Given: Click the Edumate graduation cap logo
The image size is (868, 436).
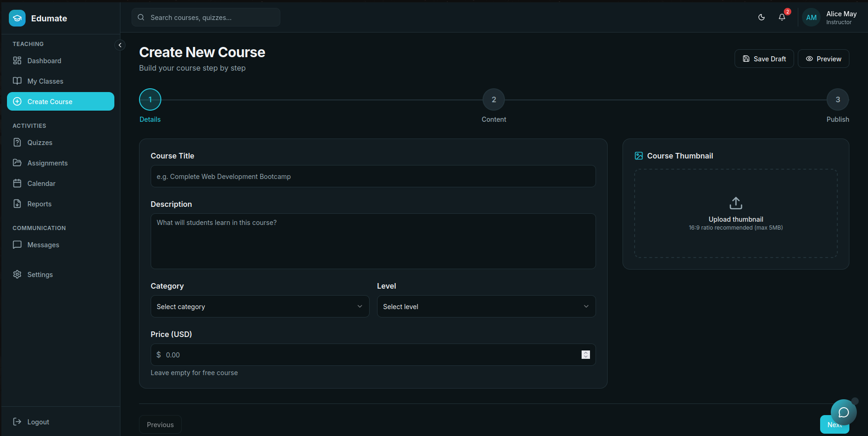Looking at the screenshot, I should click(x=17, y=18).
